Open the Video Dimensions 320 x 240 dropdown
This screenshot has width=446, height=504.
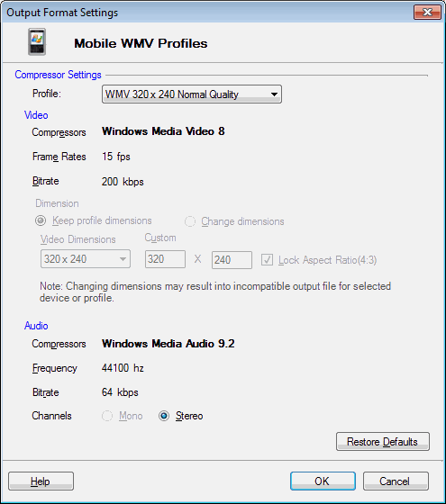coord(86,259)
